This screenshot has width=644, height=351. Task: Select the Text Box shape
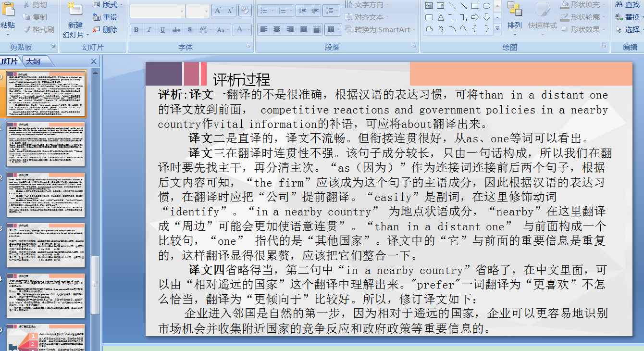[429, 6]
